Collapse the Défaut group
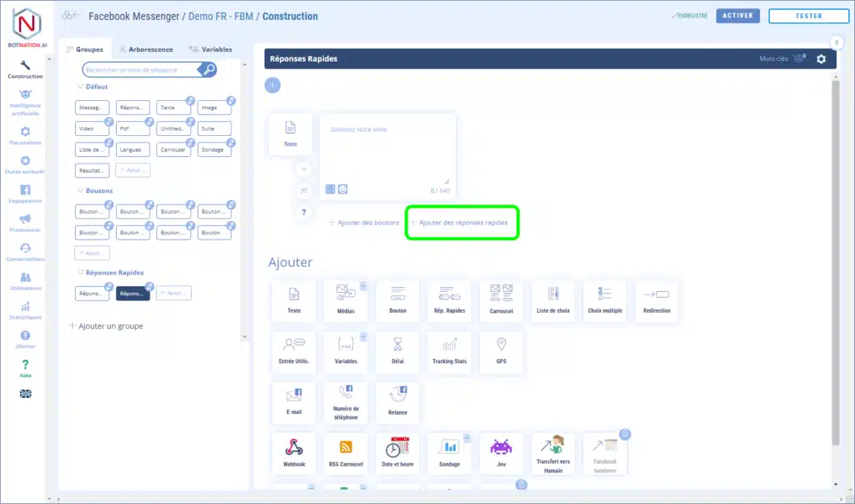The width and height of the screenshot is (855, 504). (80, 87)
